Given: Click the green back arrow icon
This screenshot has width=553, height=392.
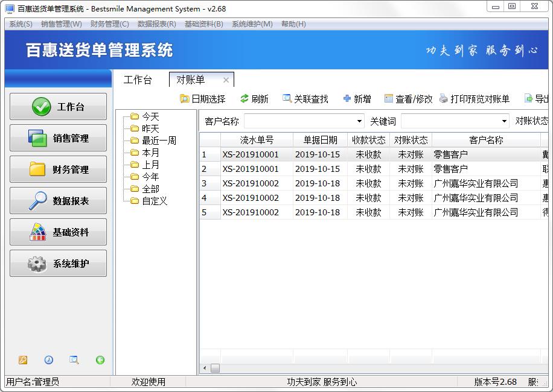Looking at the screenshot, I should tap(100, 360).
